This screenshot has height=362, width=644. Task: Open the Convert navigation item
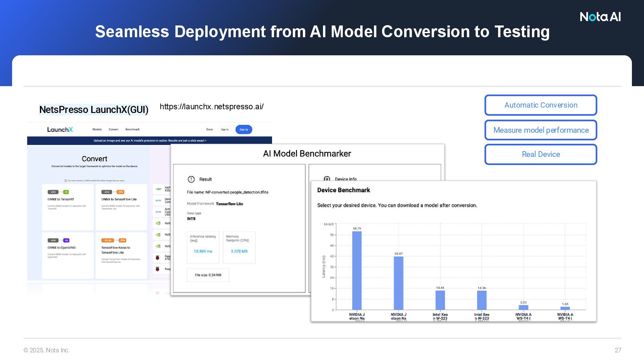[113, 129]
